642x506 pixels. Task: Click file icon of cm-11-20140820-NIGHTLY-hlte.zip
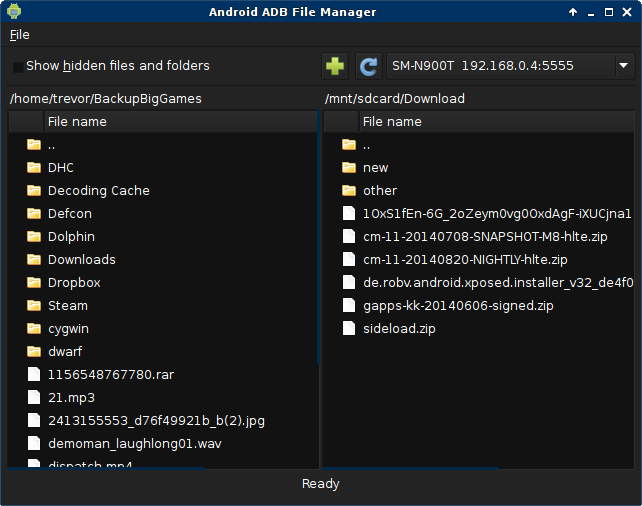tap(349, 259)
